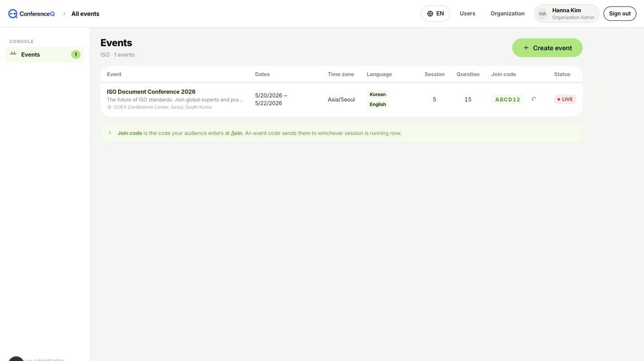This screenshot has width=644, height=361.
Task: Click the Dates column header
Action: pos(262,74)
